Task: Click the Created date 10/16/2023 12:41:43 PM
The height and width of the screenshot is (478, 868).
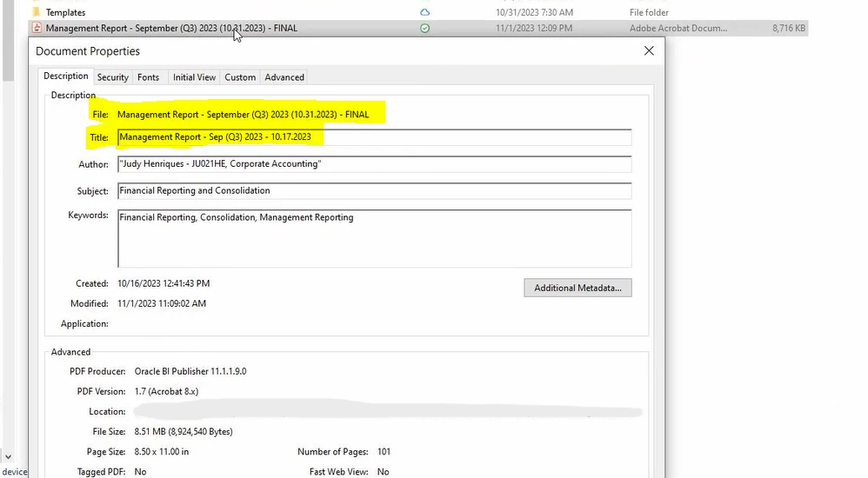Action: click(164, 283)
